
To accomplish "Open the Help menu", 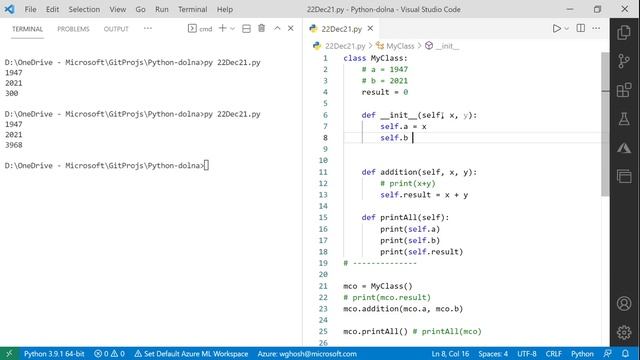I will click(x=224, y=9).
